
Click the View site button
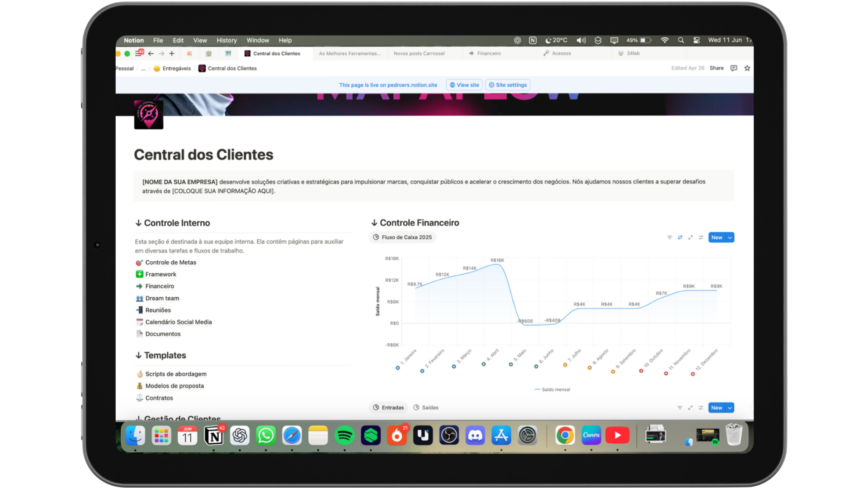[x=464, y=85]
